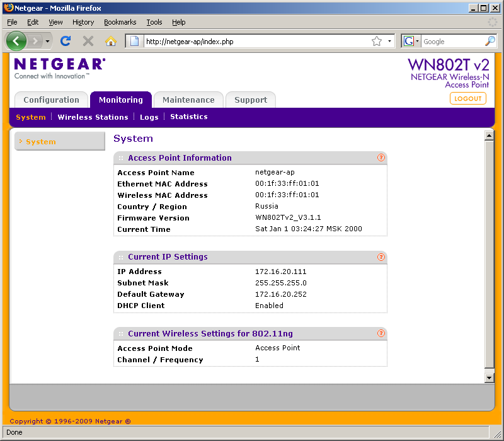
Task: Open the History menu
Action: (83, 22)
